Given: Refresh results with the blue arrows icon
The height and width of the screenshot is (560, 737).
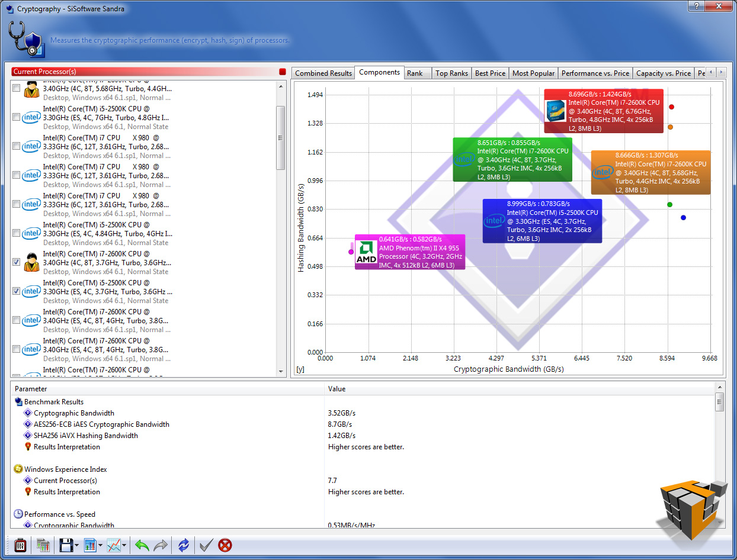Looking at the screenshot, I should coord(184,545).
